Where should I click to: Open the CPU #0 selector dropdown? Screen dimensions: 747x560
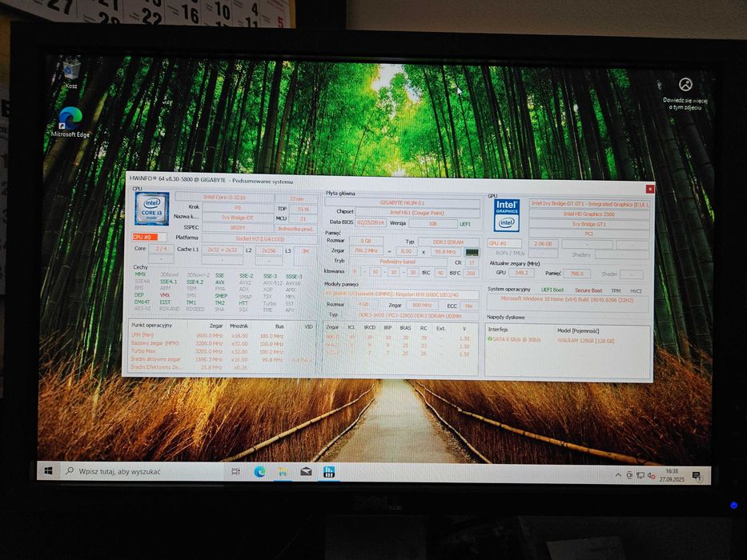point(149,237)
